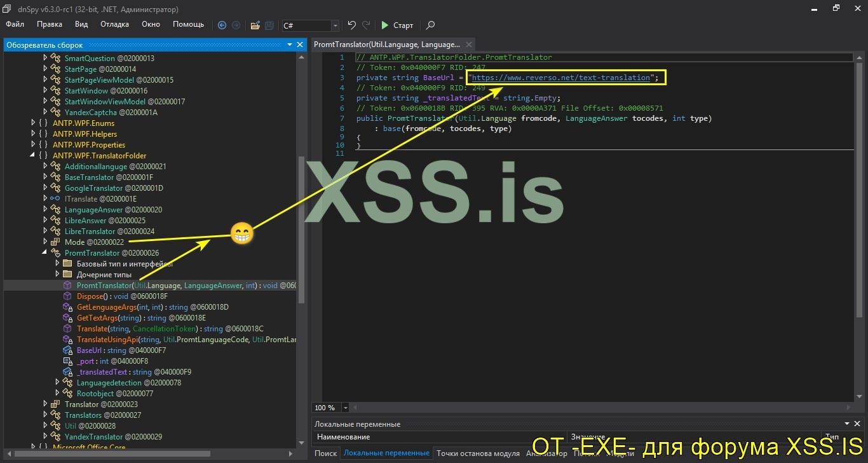
Task: Open the Локальные переменные panel options arrow
Action: [848, 424]
